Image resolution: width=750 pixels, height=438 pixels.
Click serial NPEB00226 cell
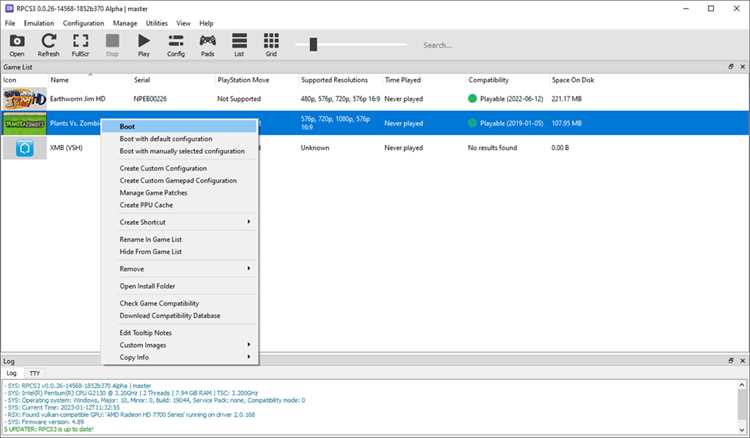click(150, 99)
